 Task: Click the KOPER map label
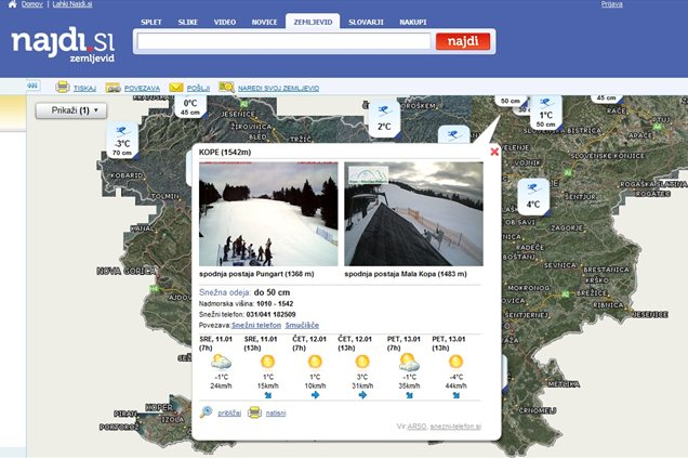pos(159,407)
